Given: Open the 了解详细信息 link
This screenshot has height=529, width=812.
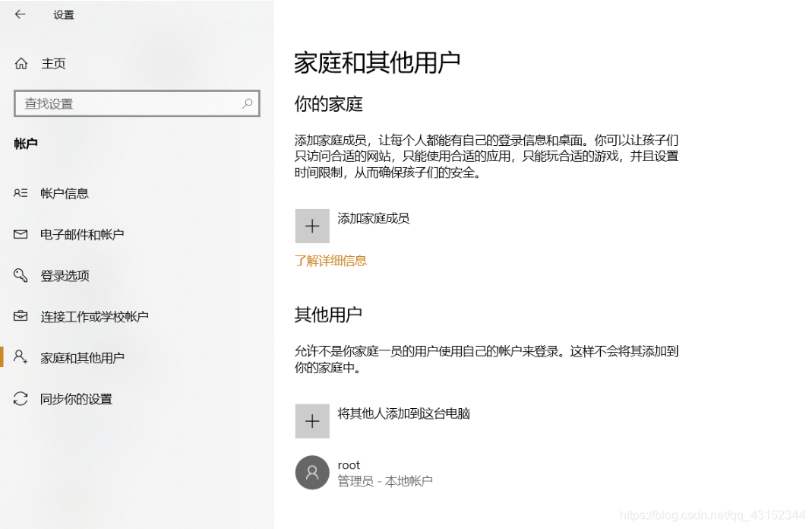Looking at the screenshot, I should pyautogui.click(x=330, y=260).
